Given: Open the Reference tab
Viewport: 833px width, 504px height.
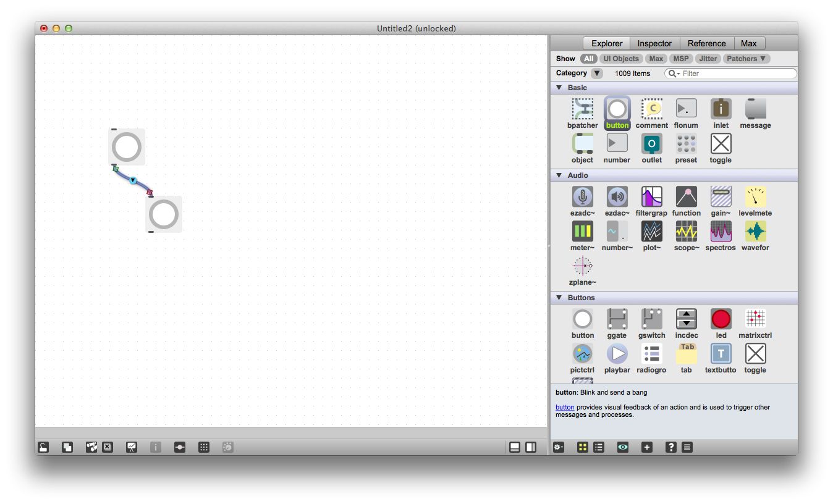Looking at the screenshot, I should pyautogui.click(x=706, y=43).
